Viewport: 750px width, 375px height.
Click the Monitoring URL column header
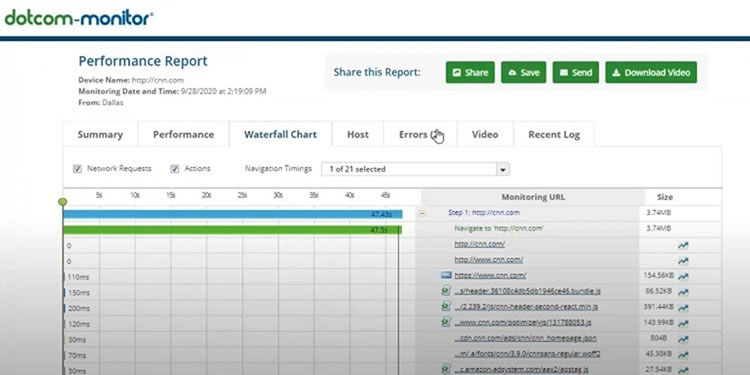tap(533, 197)
